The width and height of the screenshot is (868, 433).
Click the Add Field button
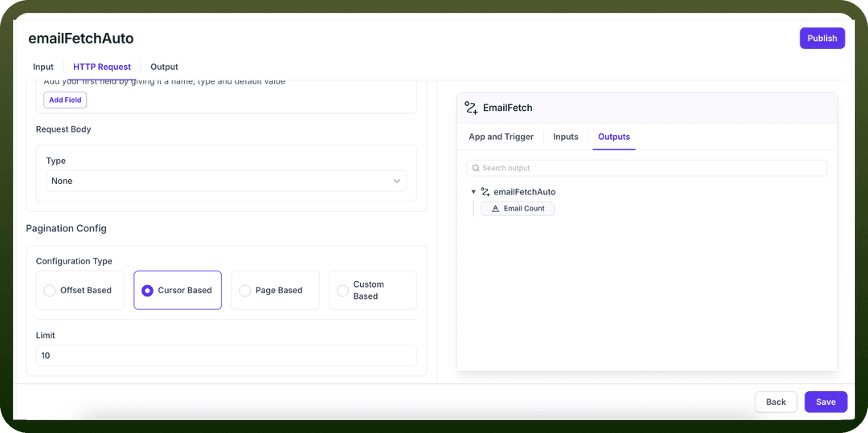[x=65, y=100]
